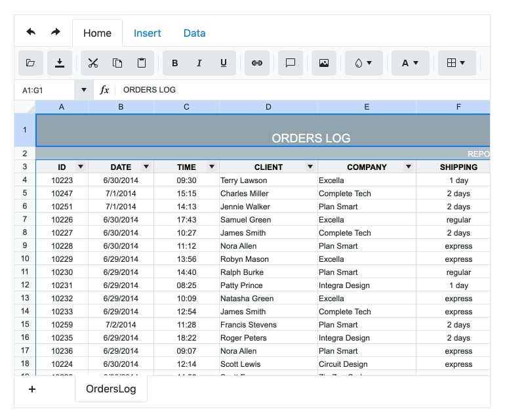This screenshot has height=420, width=505.
Task: Switch to the Insert tab
Action: point(147,33)
